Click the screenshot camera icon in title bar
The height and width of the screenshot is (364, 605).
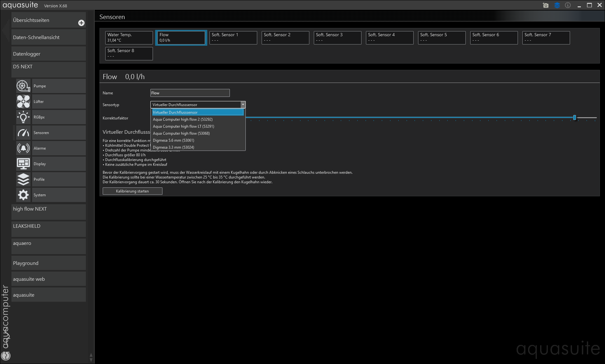(x=546, y=5)
